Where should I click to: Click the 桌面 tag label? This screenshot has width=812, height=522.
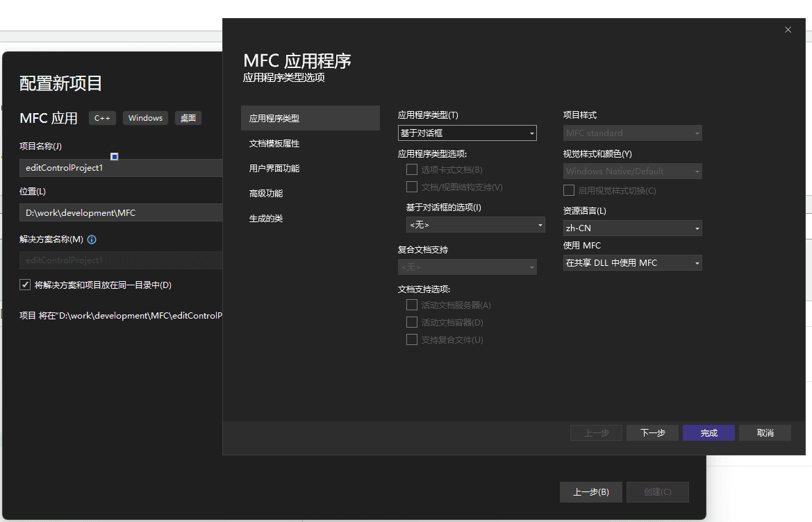188,118
